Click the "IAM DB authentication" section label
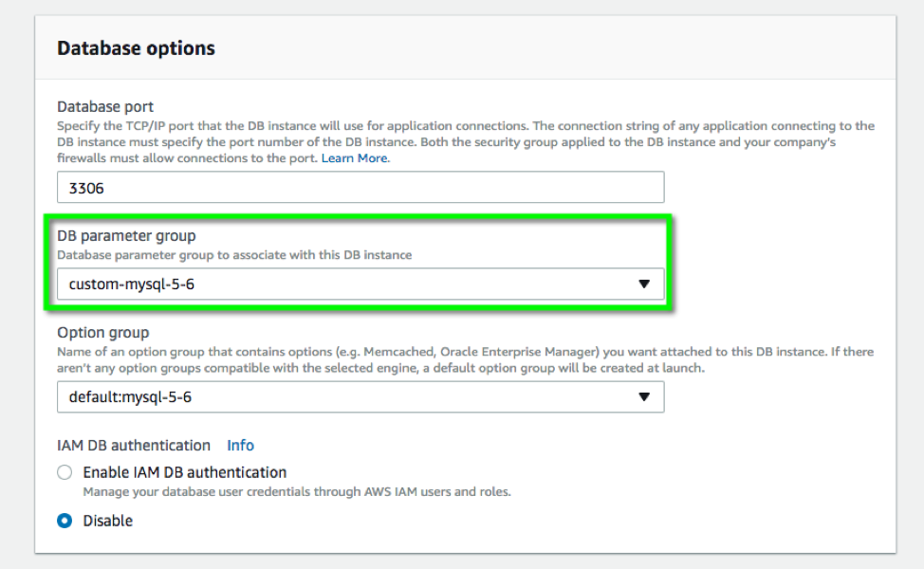The width and height of the screenshot is (924, 569). tap(134, 446)
